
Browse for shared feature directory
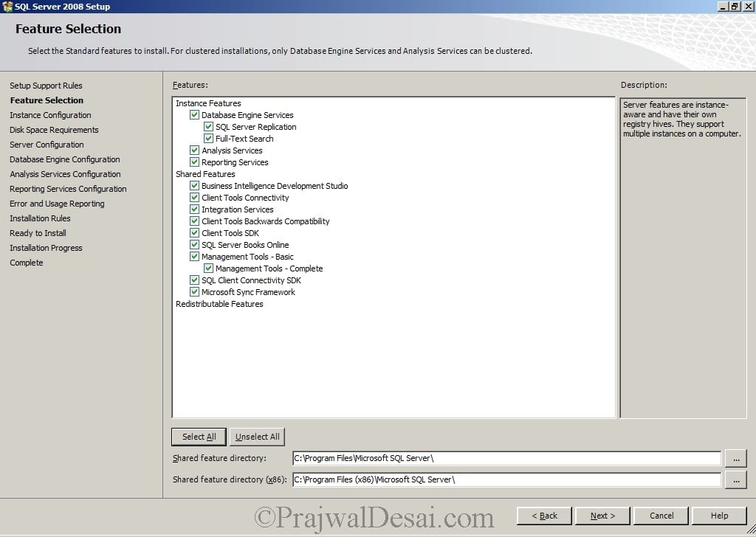coord(736,459)
